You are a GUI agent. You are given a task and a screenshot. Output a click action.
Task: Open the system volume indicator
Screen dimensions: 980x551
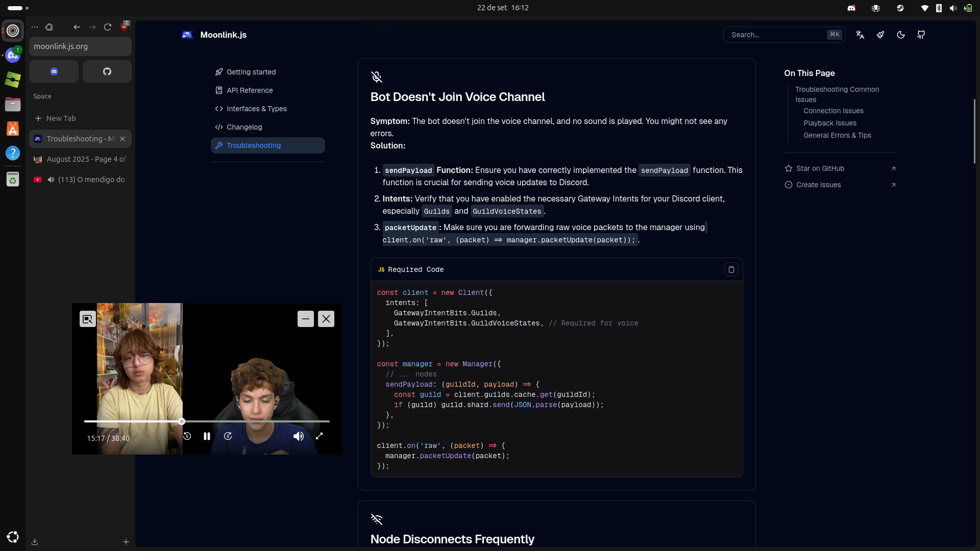(x=953, y=8)
